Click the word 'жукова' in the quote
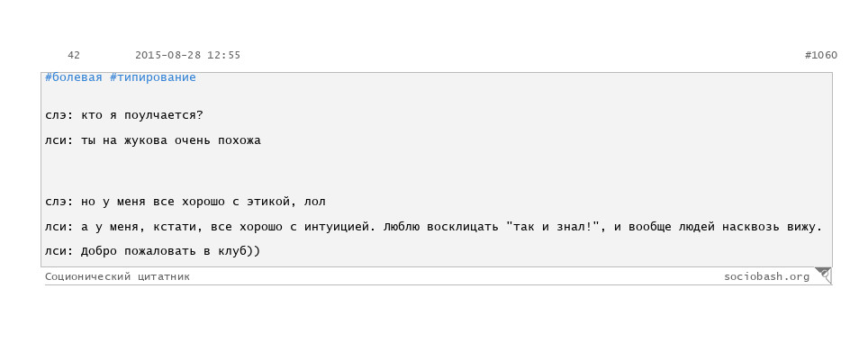 [x=146, y=140]
